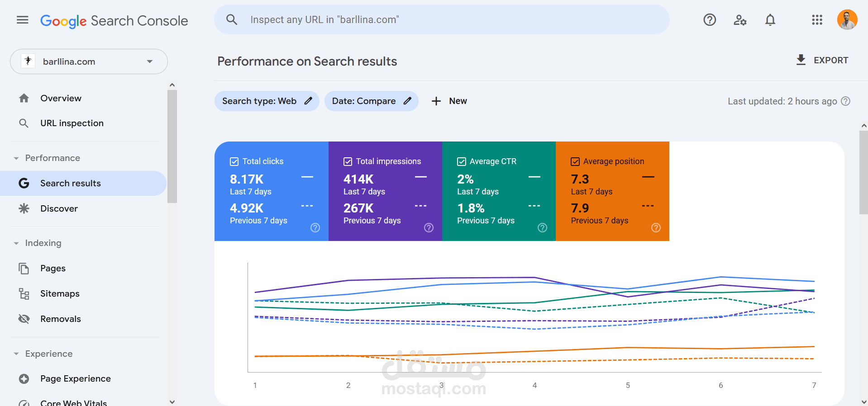Click the Performance on Search results heading
The image size is (868, 406).
click(x=307, y=61)
